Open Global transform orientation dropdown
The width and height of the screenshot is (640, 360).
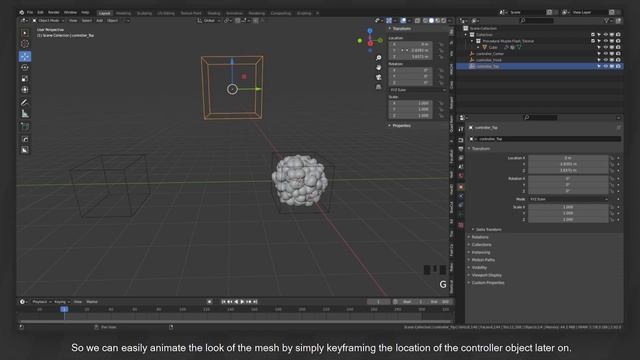[209, 20]
